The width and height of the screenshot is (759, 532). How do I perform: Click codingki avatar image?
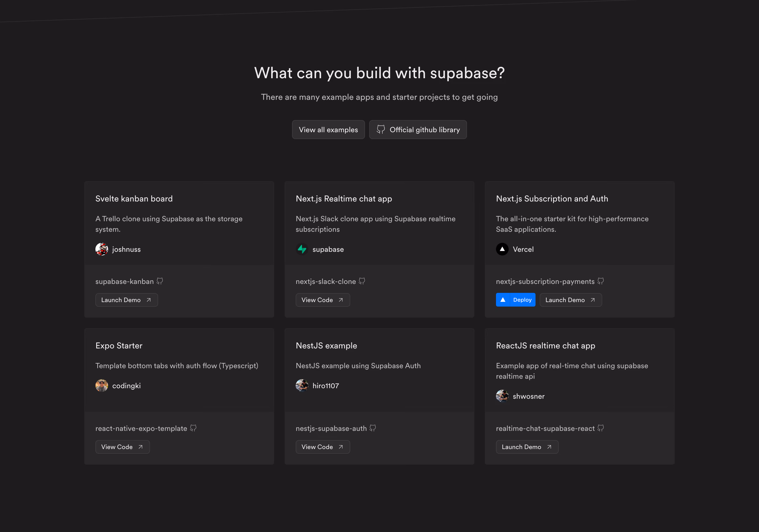tap(102, 386)
